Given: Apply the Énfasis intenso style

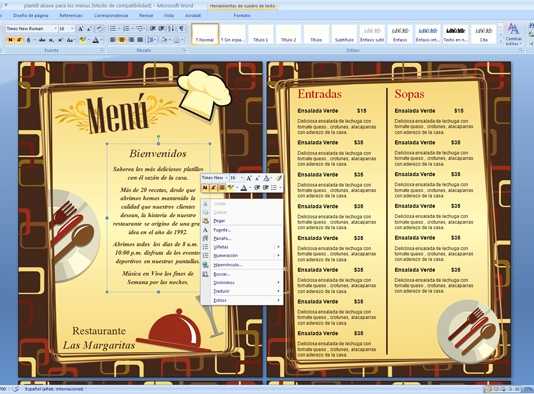Looking at the screenshot, I should pyautogui.click(x=427, y=33).
